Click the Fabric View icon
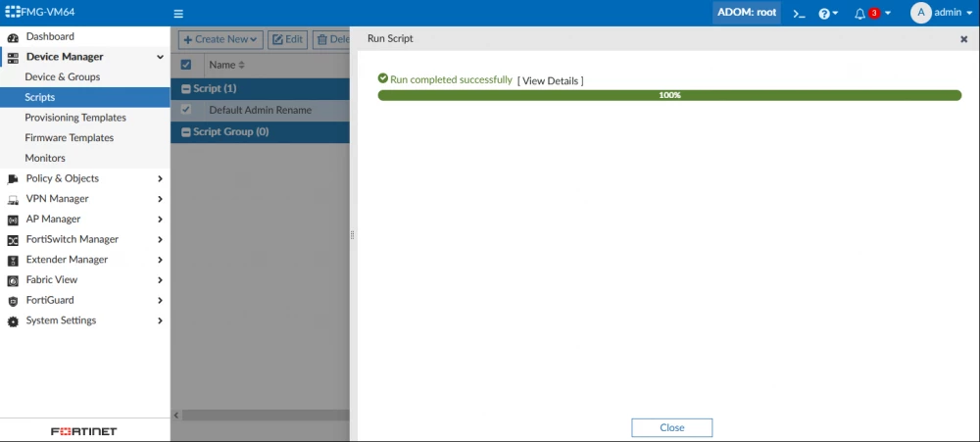 click(13, 280)
